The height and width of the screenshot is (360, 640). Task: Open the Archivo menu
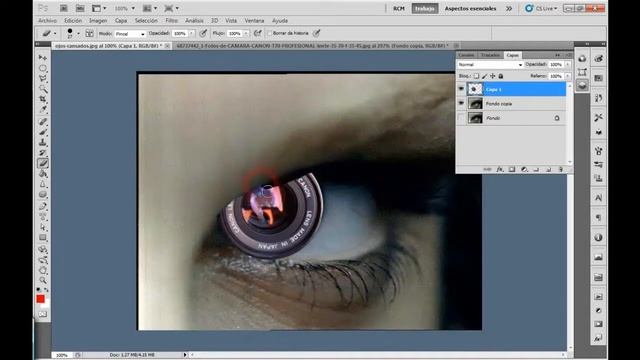(x=48, y=20)
